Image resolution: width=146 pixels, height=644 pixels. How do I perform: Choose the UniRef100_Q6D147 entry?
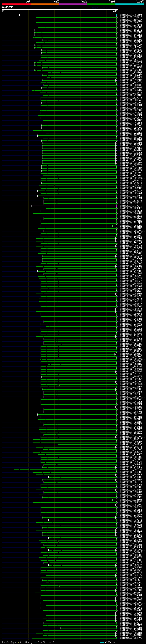(x=131, y=552)
